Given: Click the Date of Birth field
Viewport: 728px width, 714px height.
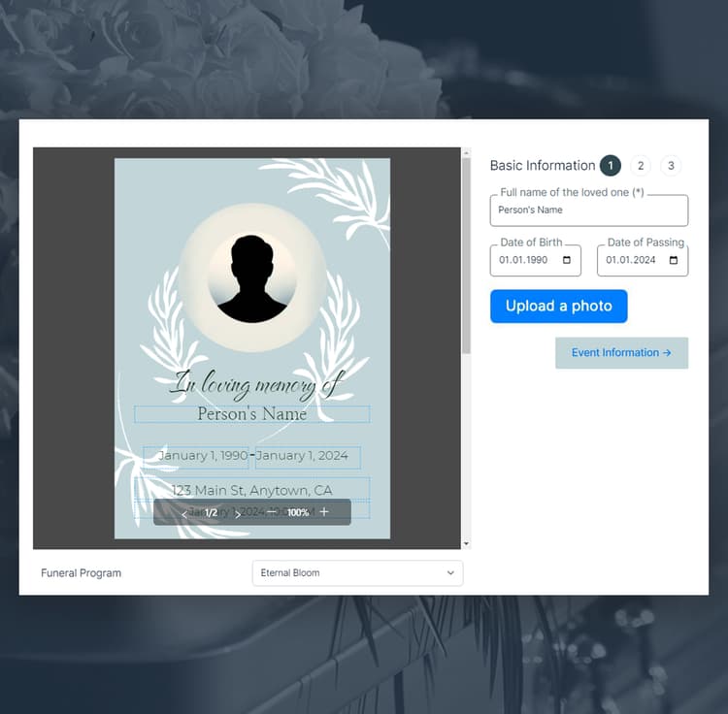Looking at the screenshot, I should [535, 260].
